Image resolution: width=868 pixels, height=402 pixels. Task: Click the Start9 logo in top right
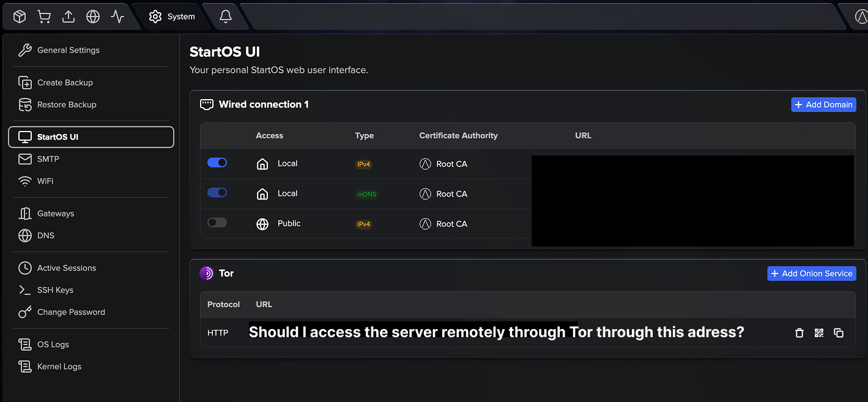[x=861, y=17]
